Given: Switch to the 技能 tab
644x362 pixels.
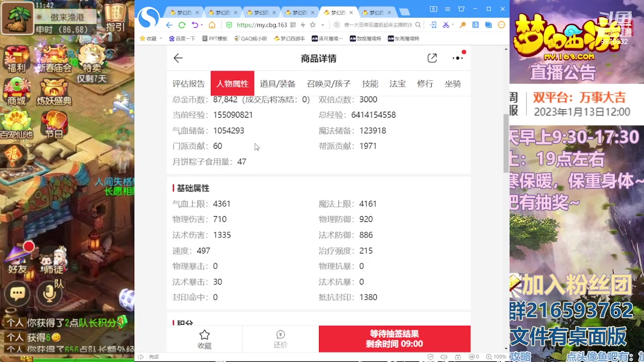Looking at the screenshot, I should (x=370, y=84).
